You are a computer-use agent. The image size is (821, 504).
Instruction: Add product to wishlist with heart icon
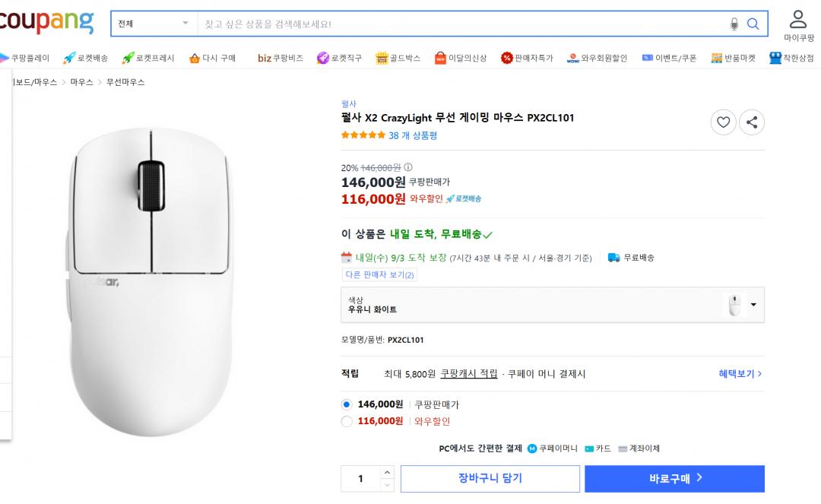point(723,122)
